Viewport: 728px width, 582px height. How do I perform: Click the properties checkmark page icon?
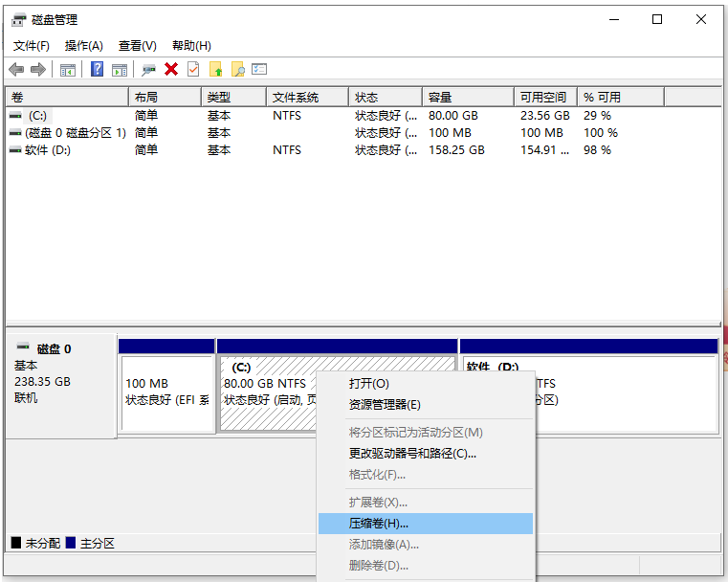pos(193,70)
